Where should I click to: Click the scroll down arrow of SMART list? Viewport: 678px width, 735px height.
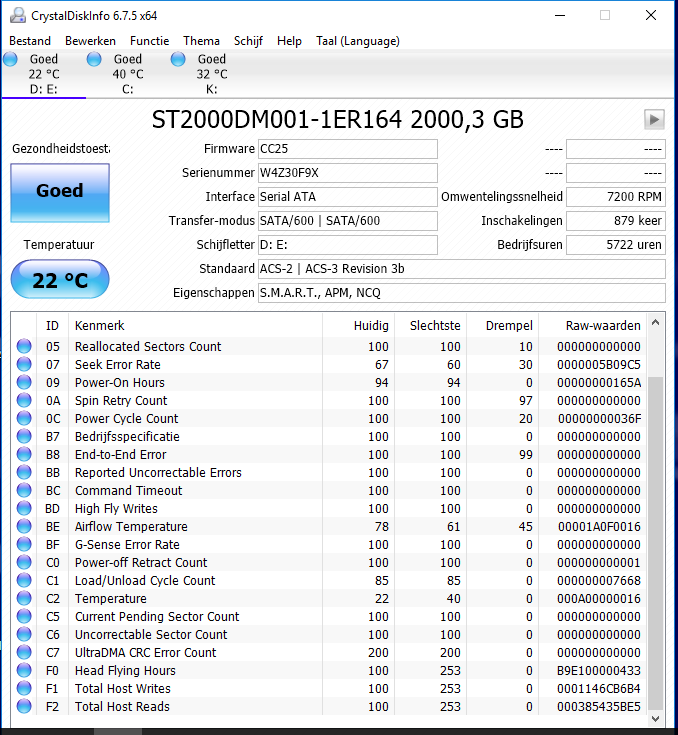click(x=655, y=719)
